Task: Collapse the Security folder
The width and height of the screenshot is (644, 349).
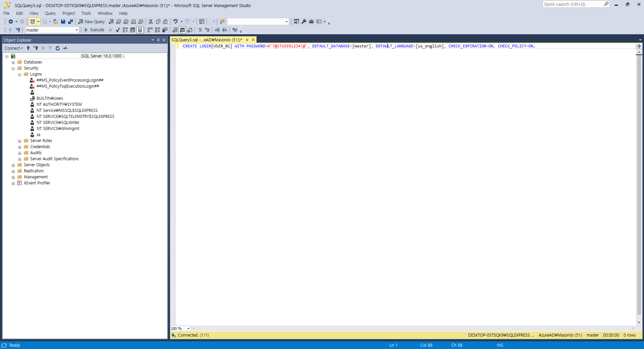Action: click(x=13, y=69)
